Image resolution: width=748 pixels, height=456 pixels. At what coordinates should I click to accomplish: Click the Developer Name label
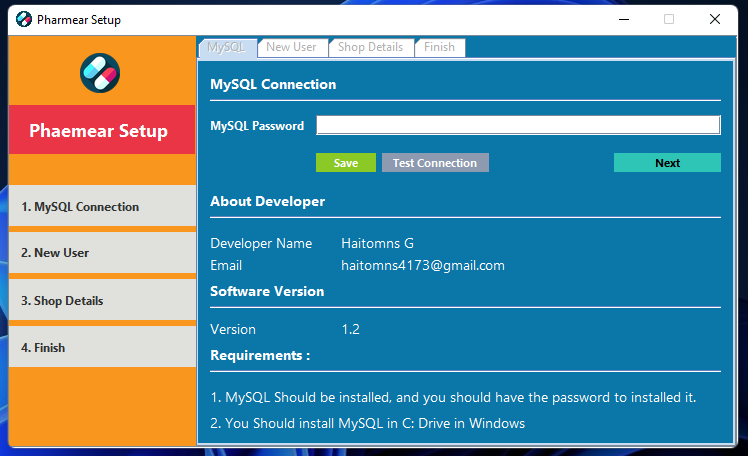point(261,243)
